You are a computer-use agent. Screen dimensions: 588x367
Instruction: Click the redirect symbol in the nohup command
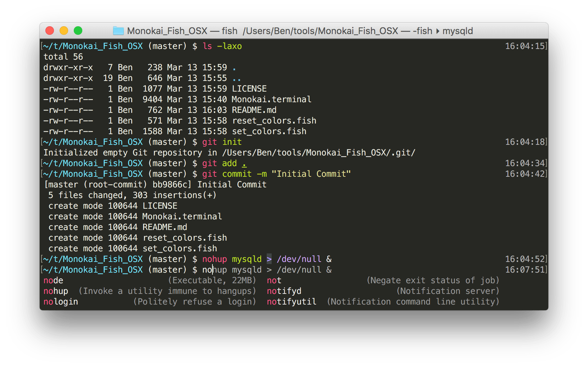(269, 259)
